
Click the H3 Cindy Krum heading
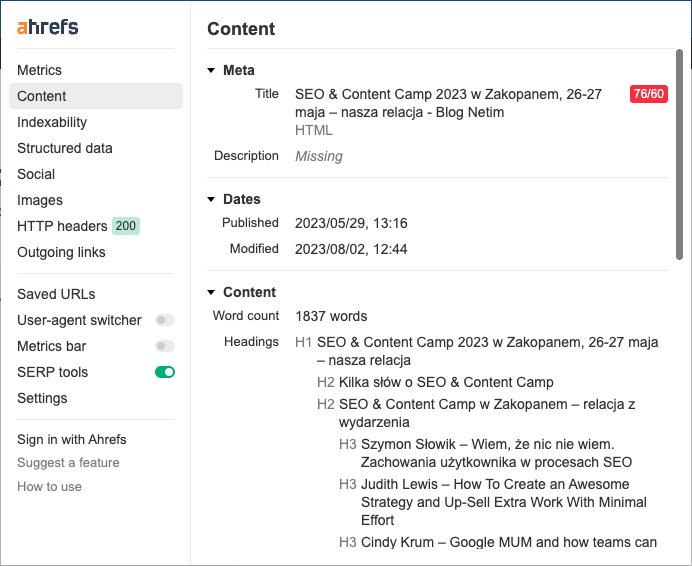point(498,542)
